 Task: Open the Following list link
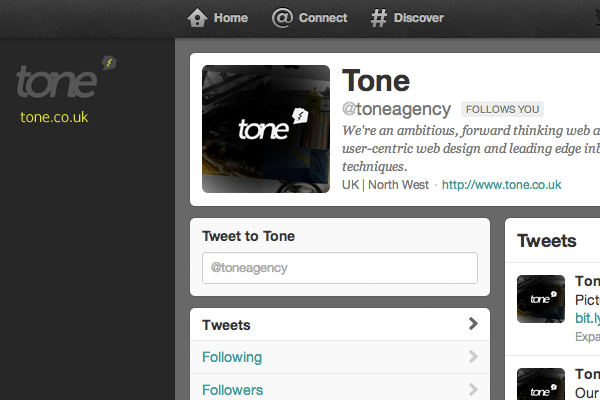[x=232, y=357]
